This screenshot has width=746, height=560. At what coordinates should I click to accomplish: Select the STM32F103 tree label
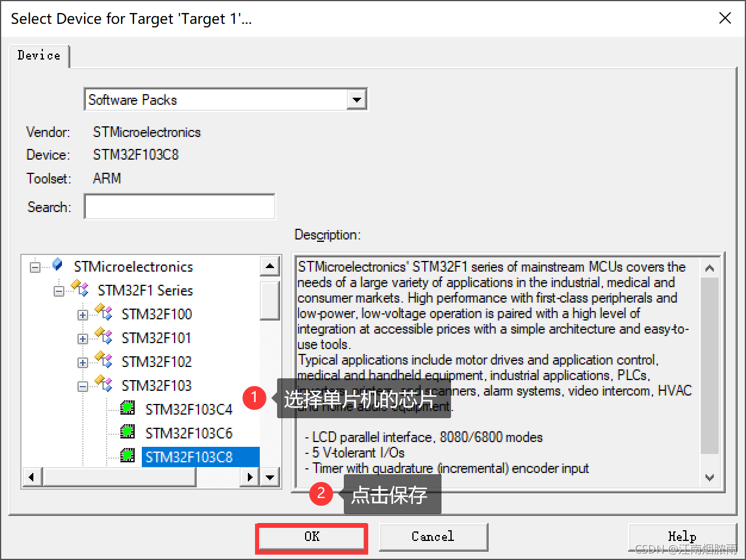[157, 385]
